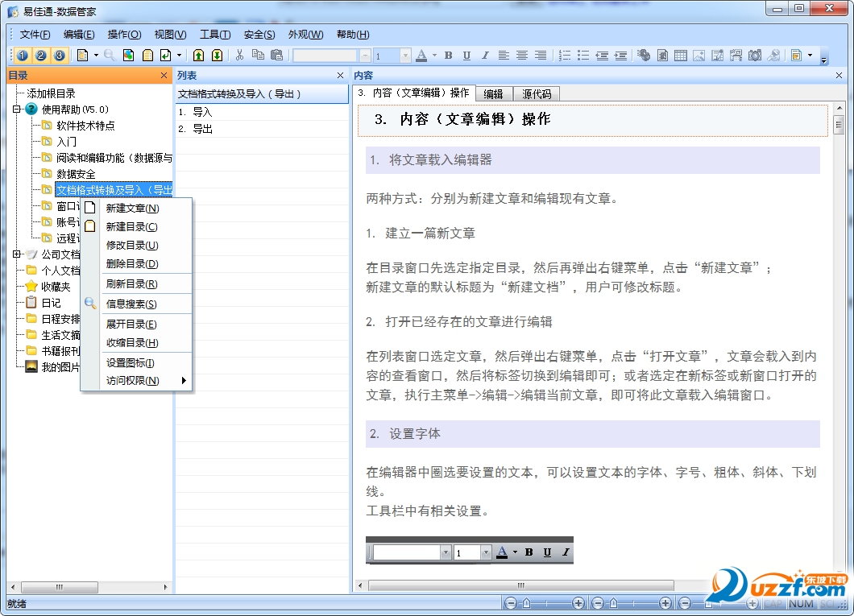Toggle italic formatting
854x616 pixels.
[485, 55]
